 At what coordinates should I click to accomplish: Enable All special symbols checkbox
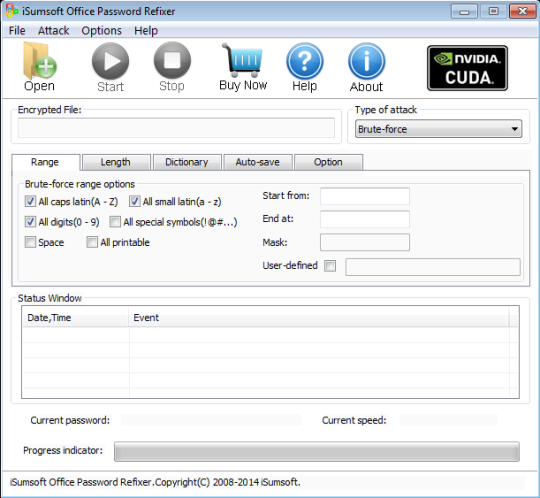coord(115,221)
